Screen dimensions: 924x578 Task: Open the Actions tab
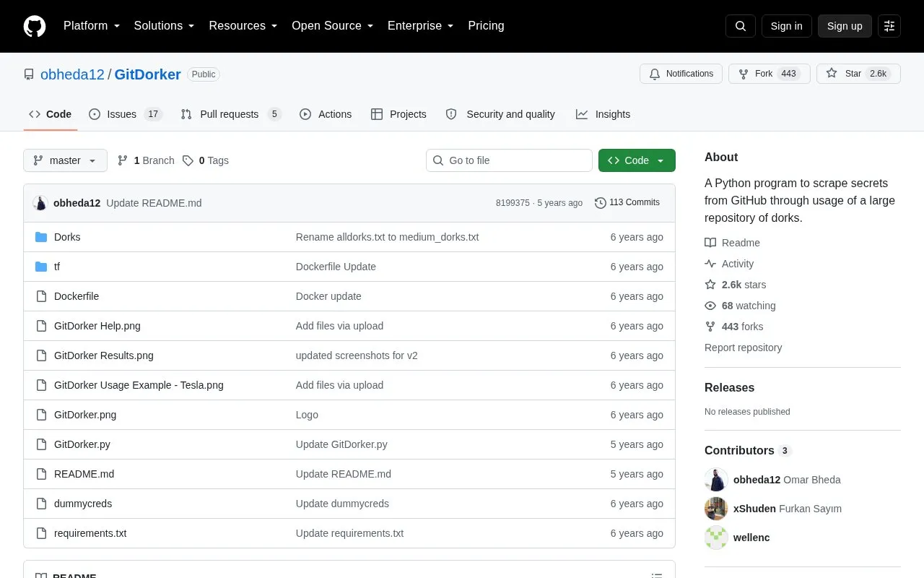[x=326, y=114]
